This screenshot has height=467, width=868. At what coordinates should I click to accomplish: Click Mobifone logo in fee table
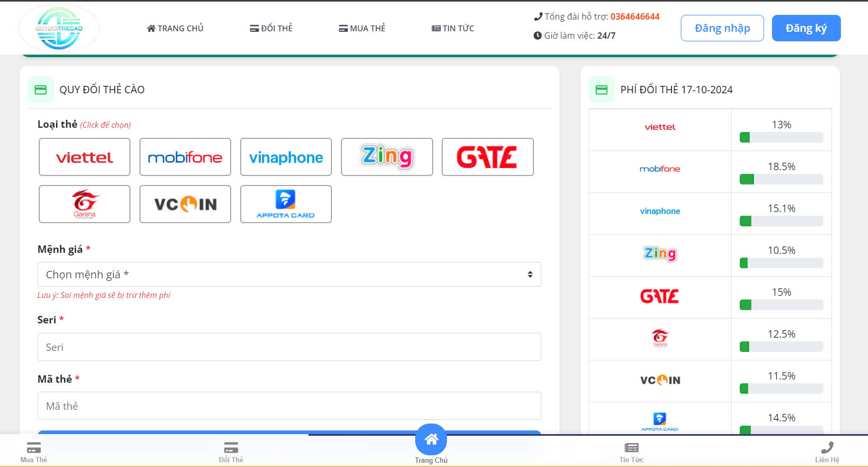click(660, 169)
